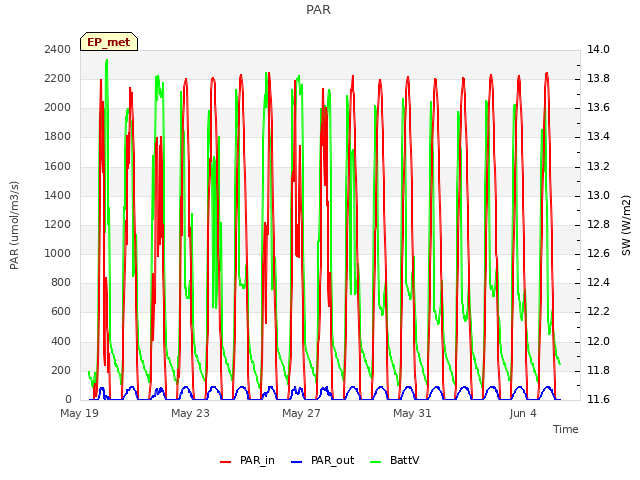
Task: Click the Time axis label
Action: click(566, 429)
